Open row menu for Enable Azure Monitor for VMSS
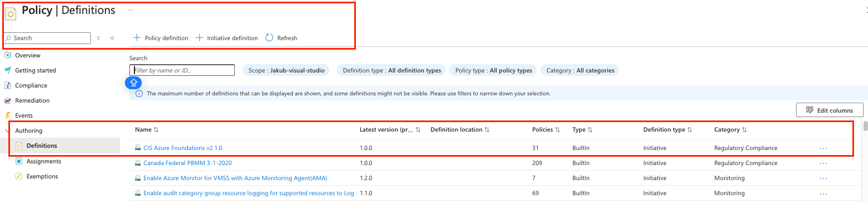 point(823,178)
